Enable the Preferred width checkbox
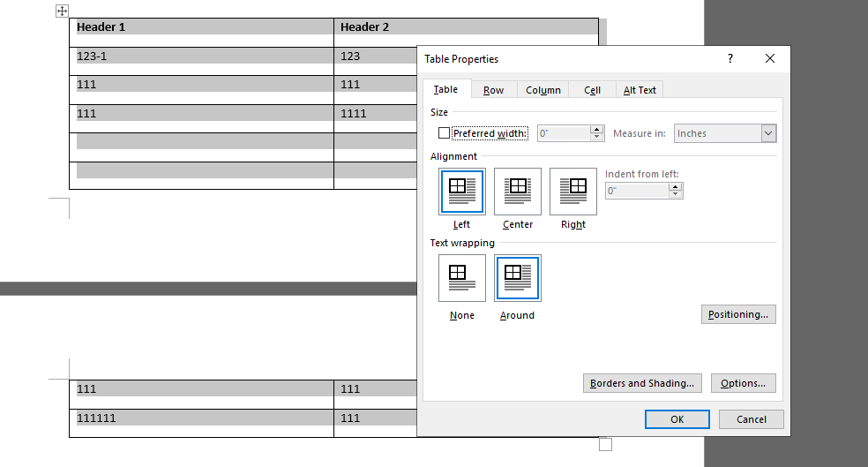 tap(444, 133)
